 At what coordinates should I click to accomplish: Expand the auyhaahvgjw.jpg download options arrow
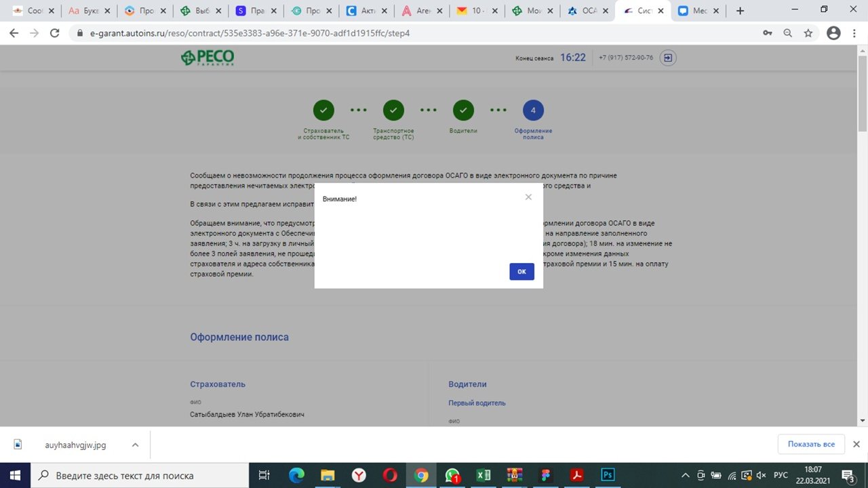click(135, 445)
